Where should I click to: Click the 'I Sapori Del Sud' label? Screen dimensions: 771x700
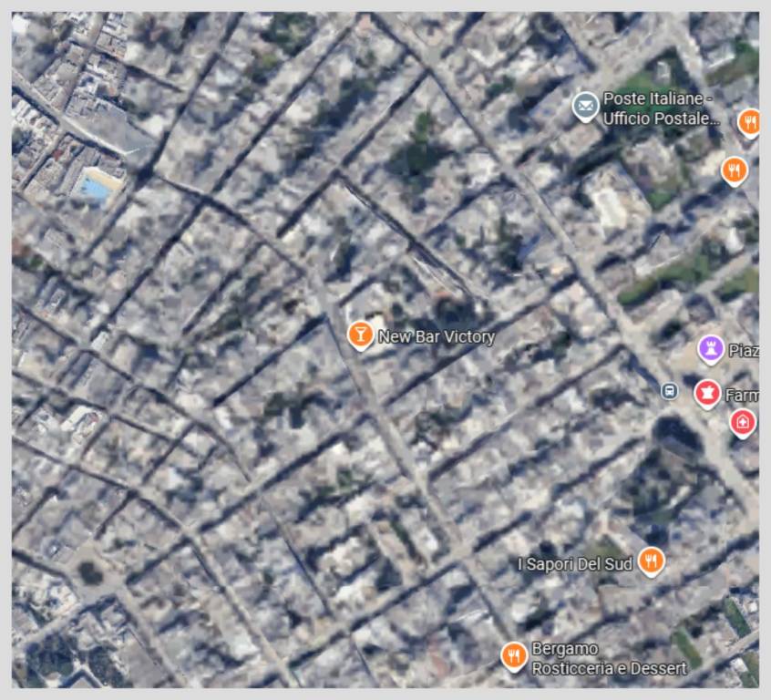pos(575,564)
